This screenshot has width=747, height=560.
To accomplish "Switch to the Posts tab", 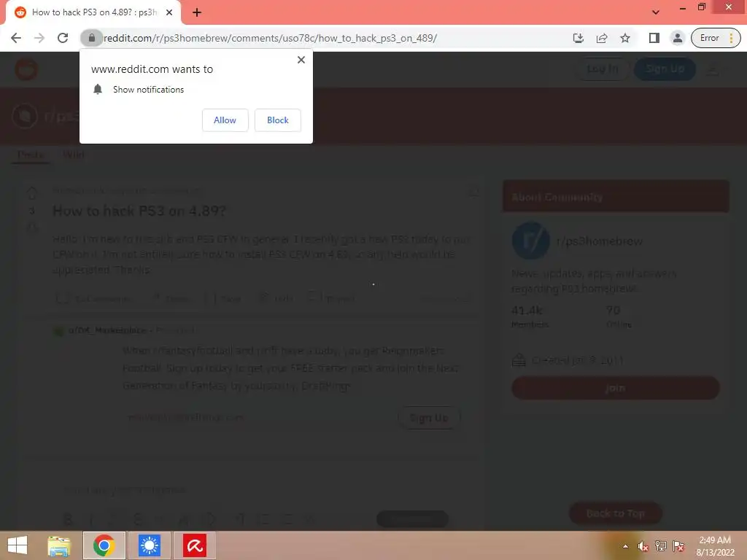I will [31, 155].
